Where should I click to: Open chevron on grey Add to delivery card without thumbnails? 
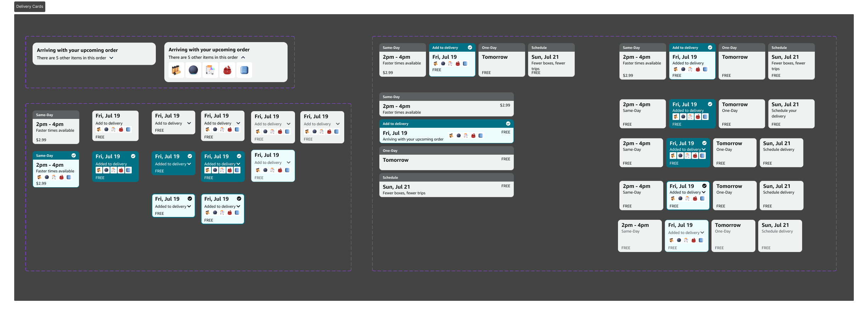click(189, 123)
